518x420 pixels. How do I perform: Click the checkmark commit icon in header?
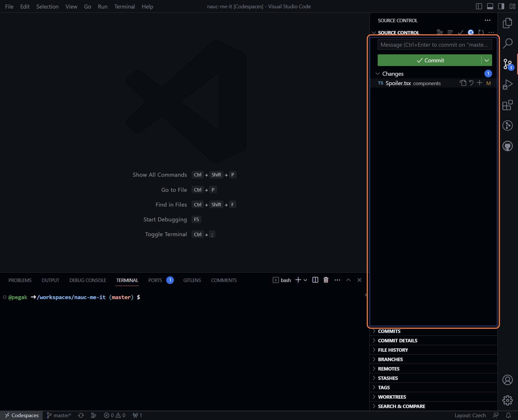tap(461, 32)
